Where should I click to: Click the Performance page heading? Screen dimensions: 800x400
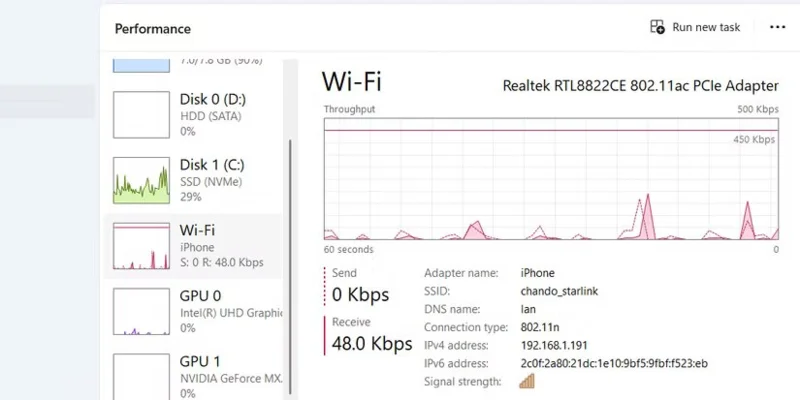point(152,29)
